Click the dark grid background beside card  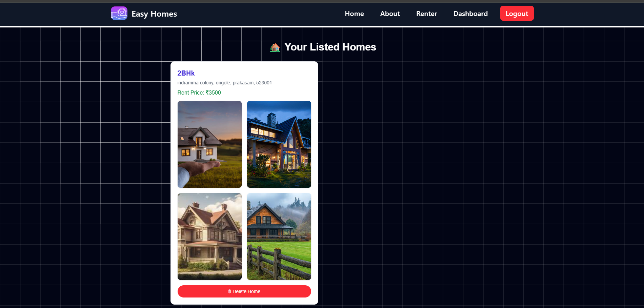click(475, 169)
